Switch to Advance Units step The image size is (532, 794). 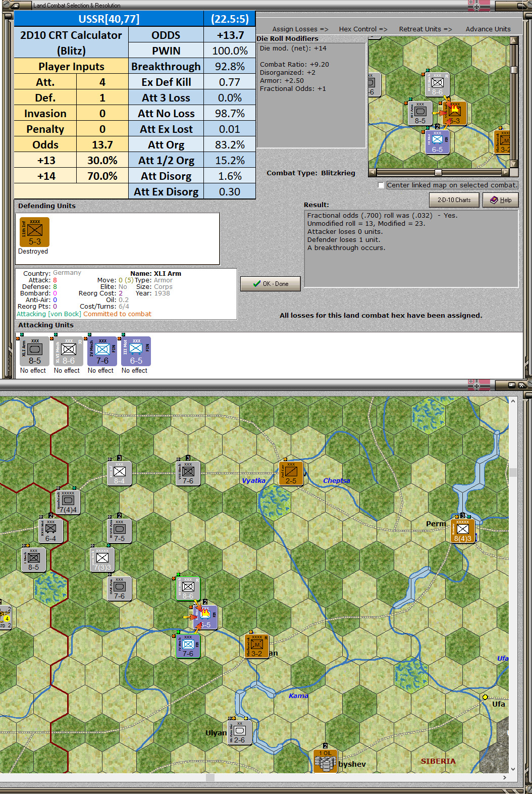coord(488,29)
